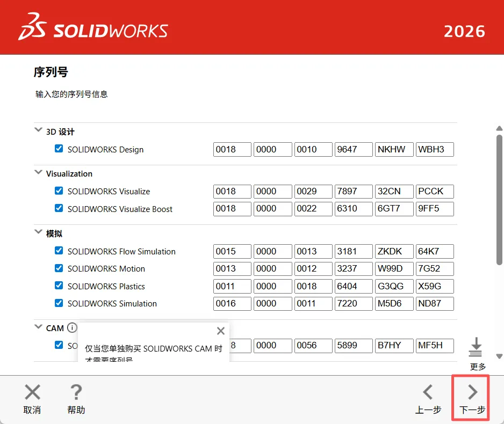The height and width of the screenshot is (424, 504).
Task: Click the SOLIDWORKS Plastics label
Action: tap(106, 286)
